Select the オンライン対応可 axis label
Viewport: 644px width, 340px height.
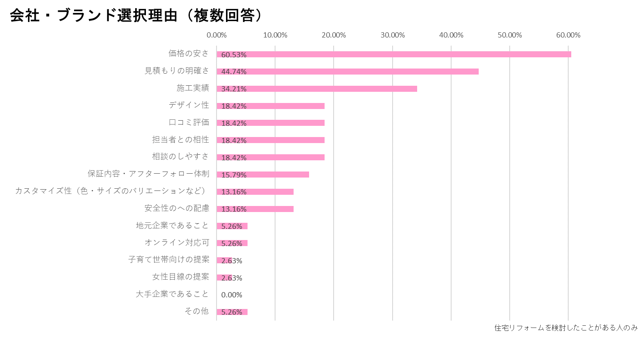pos(177,243)
